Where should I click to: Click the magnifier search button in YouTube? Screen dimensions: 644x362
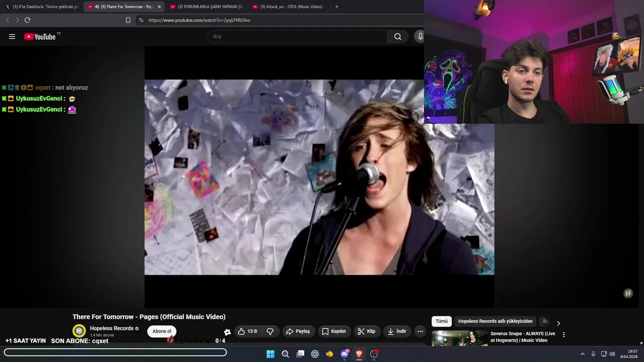[397, 36]
